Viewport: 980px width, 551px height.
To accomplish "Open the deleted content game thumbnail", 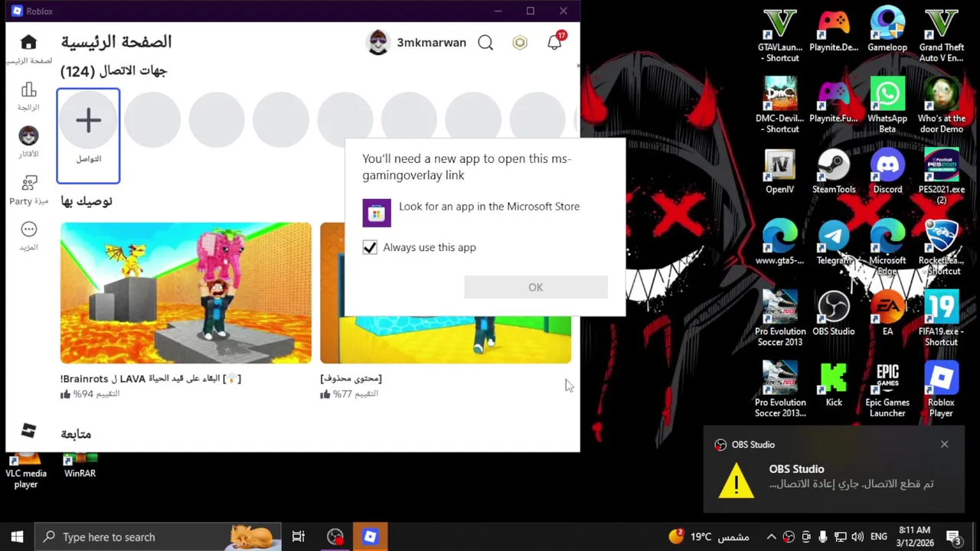I will pyautogui.click(x=446, y=339).
